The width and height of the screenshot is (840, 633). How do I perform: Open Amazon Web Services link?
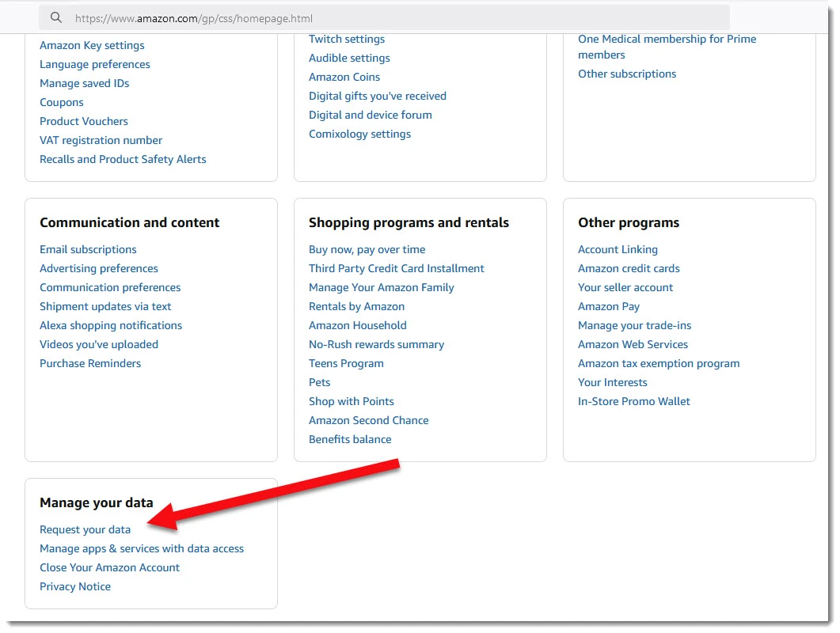click(633, 345)
